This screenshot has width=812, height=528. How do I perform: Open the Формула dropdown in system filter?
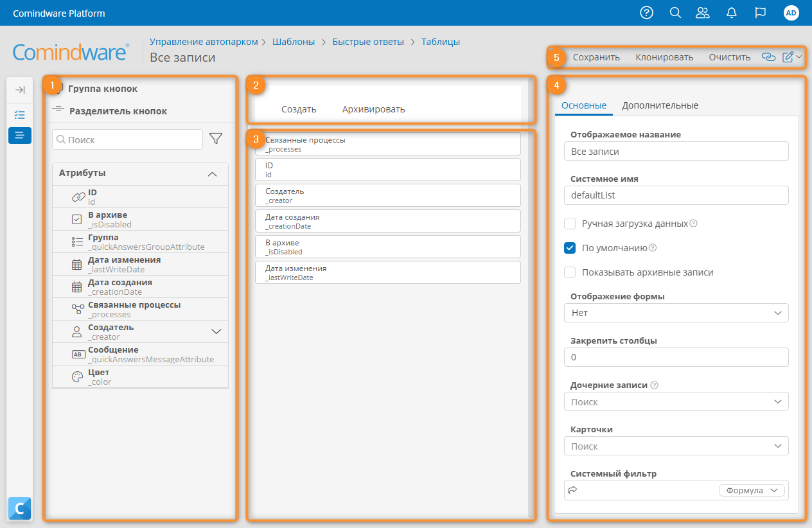[x=752, y=490]
